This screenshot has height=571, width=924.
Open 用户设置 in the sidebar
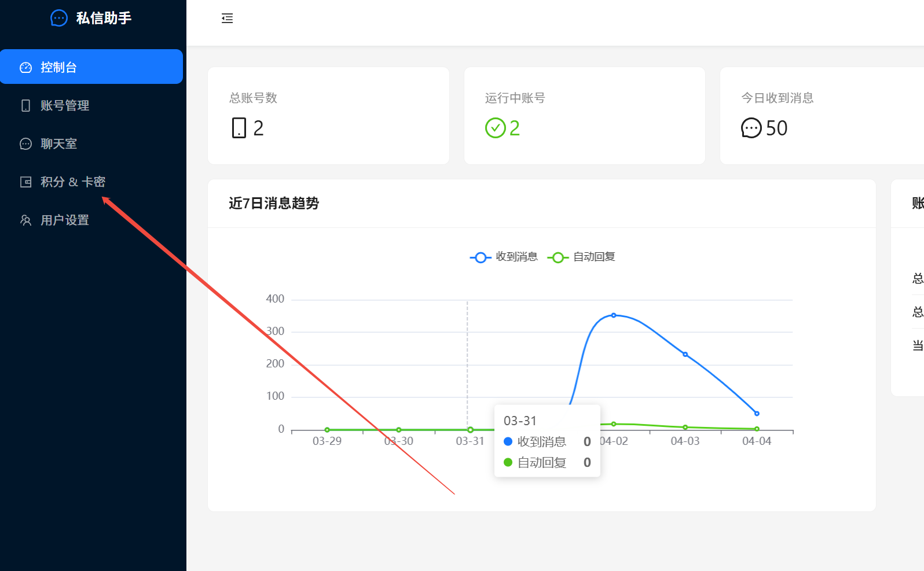click(x=64, y=220)
